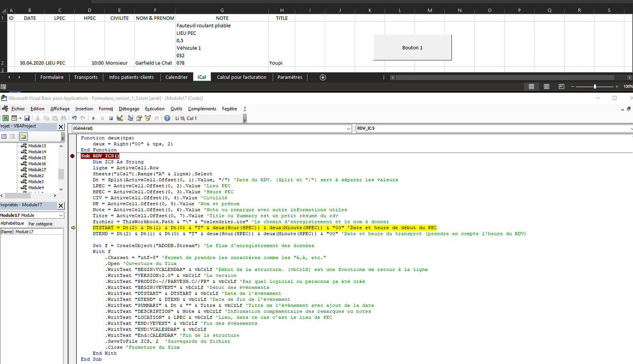The height and width of the screenshot is (364, 633).
Task: Switch to Calcul pour facturation sheet tab
Action: [x=242, y=77]
